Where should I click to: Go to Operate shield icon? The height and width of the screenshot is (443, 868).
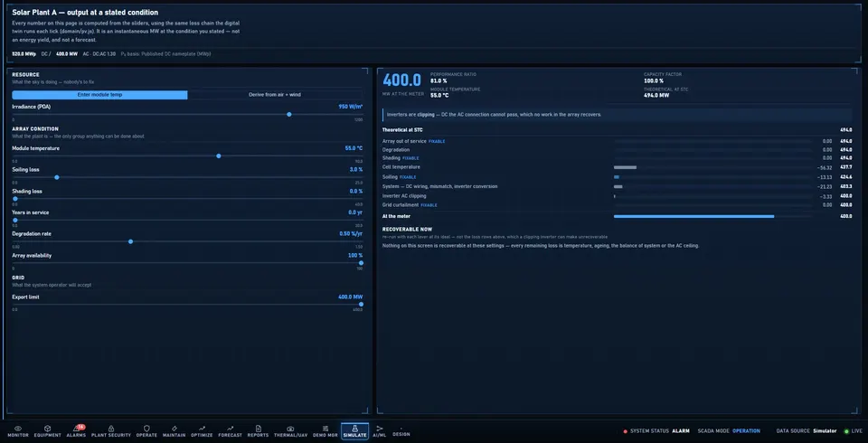pyautogui.click(x=146, y=429)
